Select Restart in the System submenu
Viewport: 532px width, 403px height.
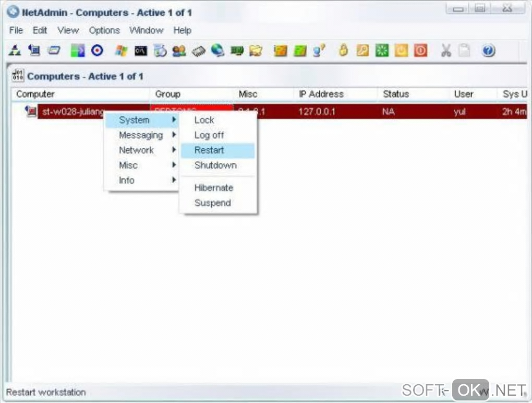click(218, 150)
